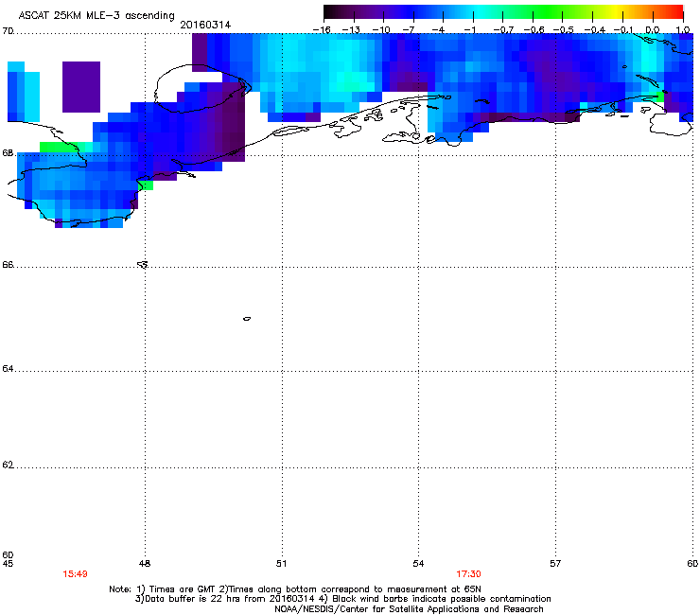700x615 pixels.
Task: Click the color bar label -0.5
Action: [x=564, y=30]
